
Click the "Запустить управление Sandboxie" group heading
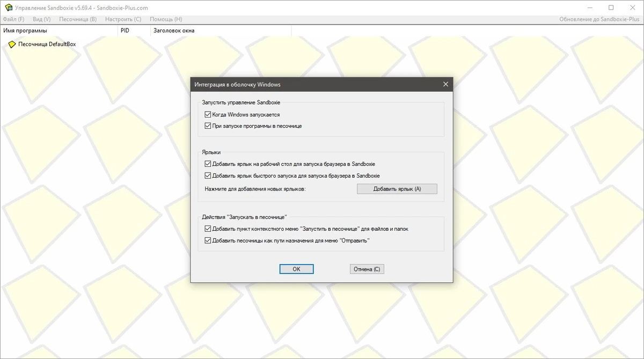pyautogui.click(x=241, y=102)
